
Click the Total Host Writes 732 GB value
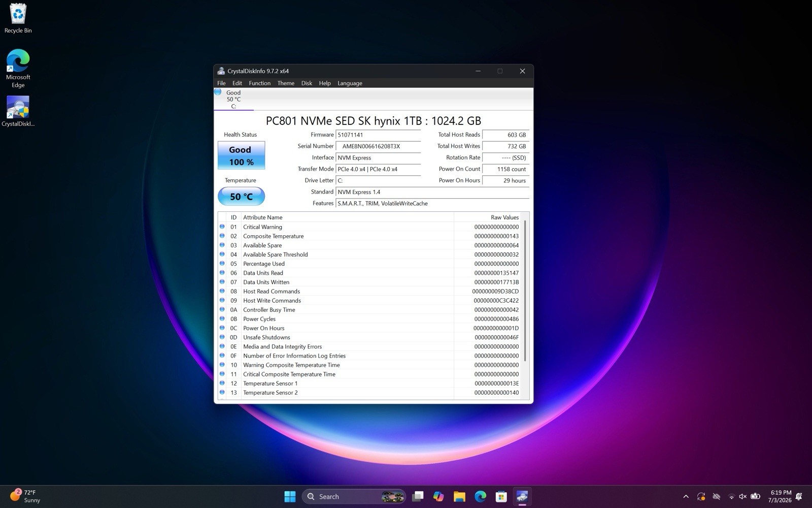[x=505, y=146]
